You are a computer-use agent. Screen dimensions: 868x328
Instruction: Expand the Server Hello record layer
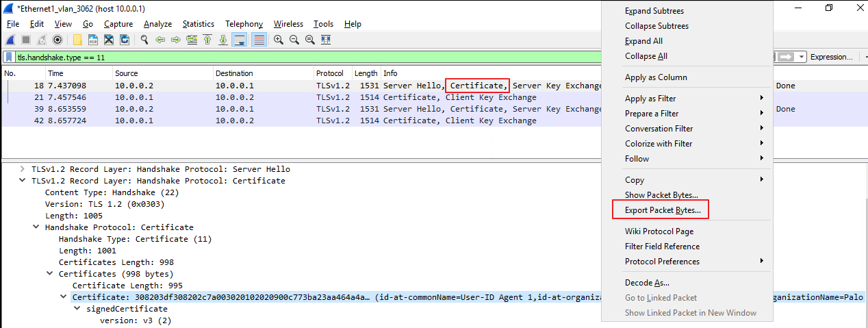point(23,169)
